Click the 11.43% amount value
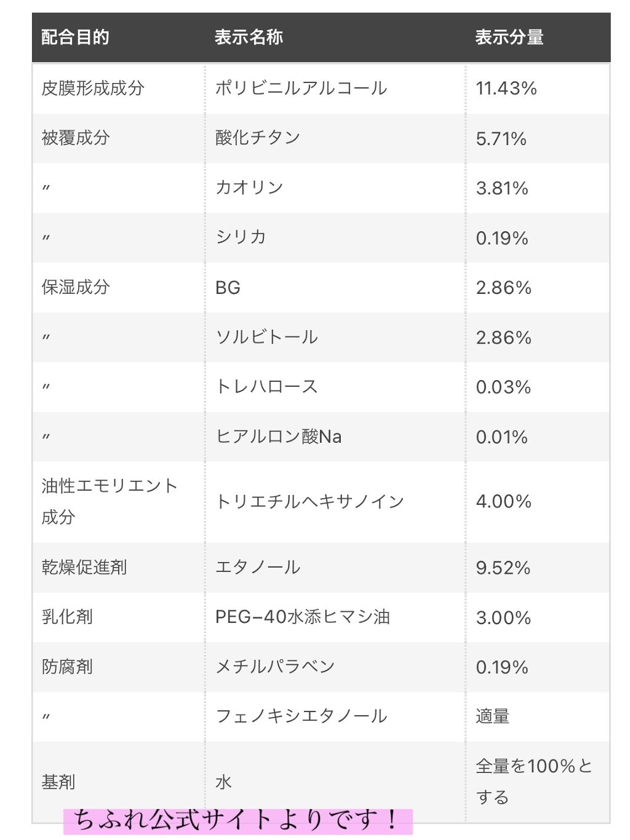 [506, 89]
